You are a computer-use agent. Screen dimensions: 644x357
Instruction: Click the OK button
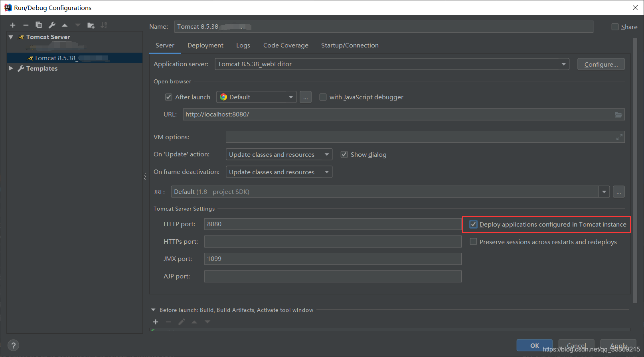pyautogui.click(x=535, y=345)
